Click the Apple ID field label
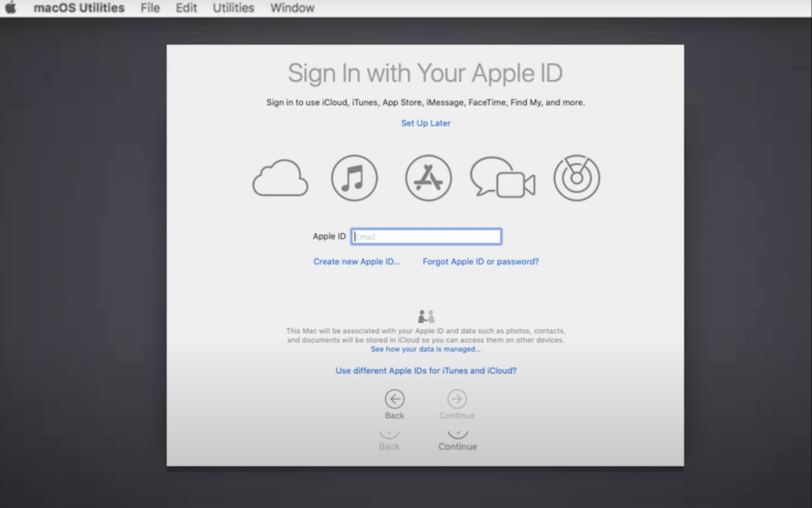The image size is (812, 508). click(x=329, y=236)
